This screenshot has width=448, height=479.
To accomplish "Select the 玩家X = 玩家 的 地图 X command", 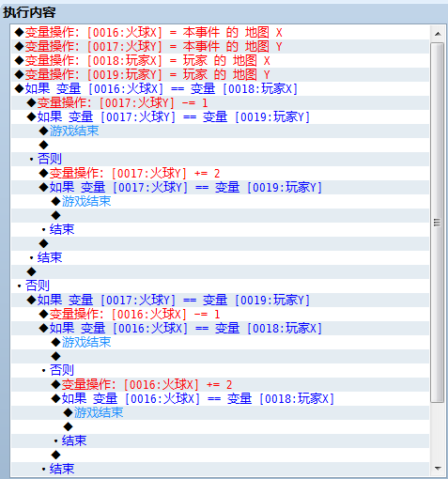I will click(220, 60).
